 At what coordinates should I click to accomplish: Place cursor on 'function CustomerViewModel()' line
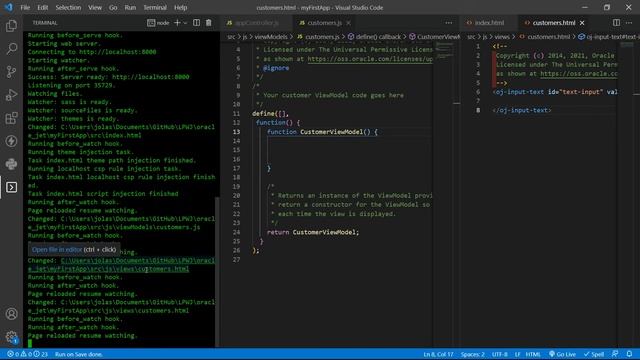[322, 132]
